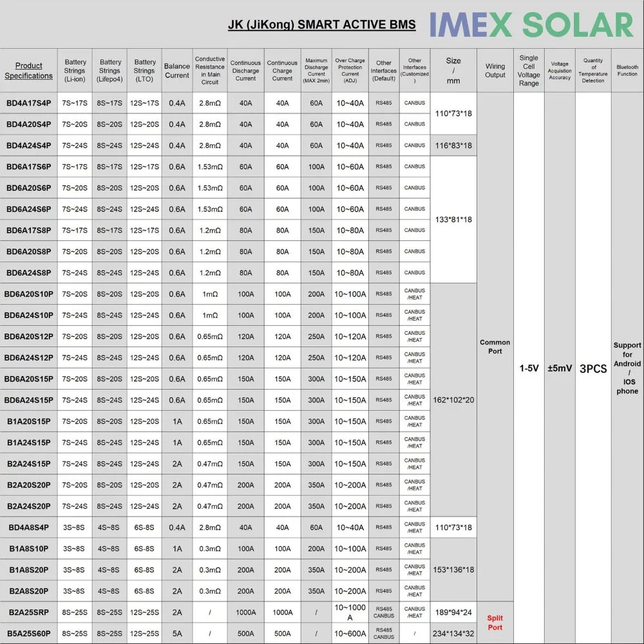Select the BD6A24S8P model name
Screen dimensions: 644x644
click(x=29, y=273)
